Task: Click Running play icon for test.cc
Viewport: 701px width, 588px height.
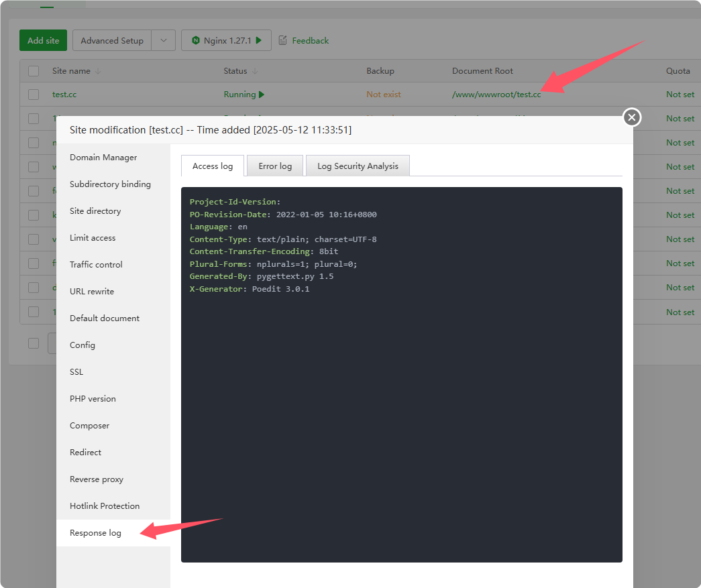Action: coord(262,95)
